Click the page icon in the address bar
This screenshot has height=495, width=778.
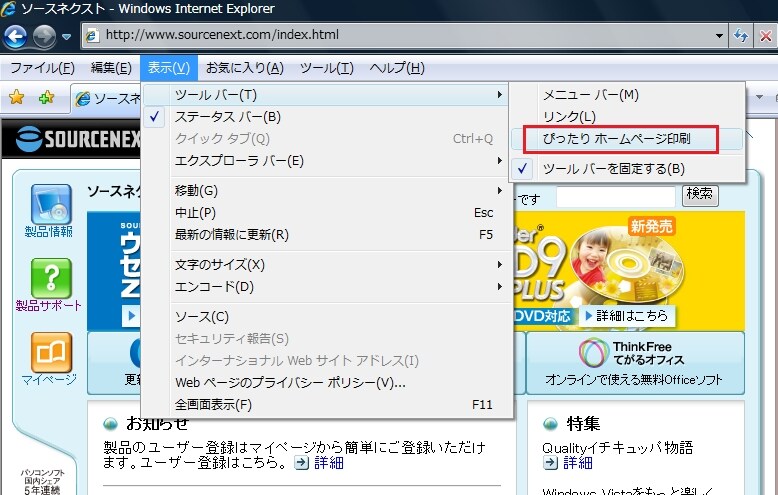[92, 35]
